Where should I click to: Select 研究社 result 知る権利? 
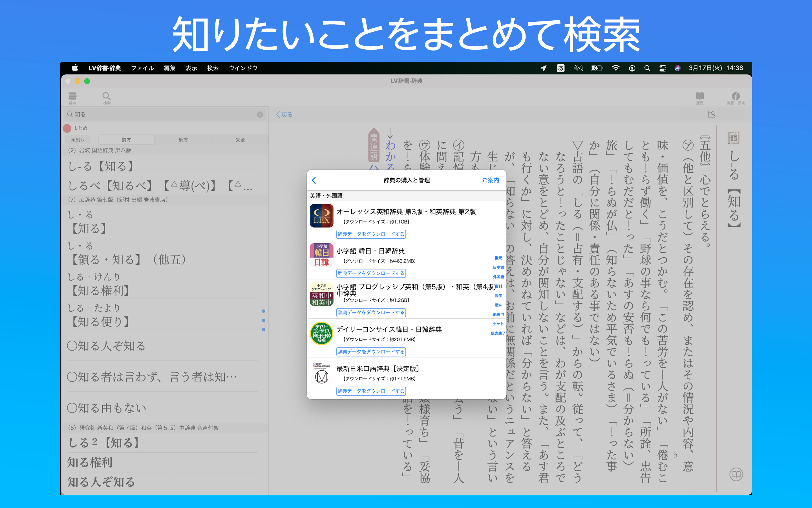(x=163, y=462)
